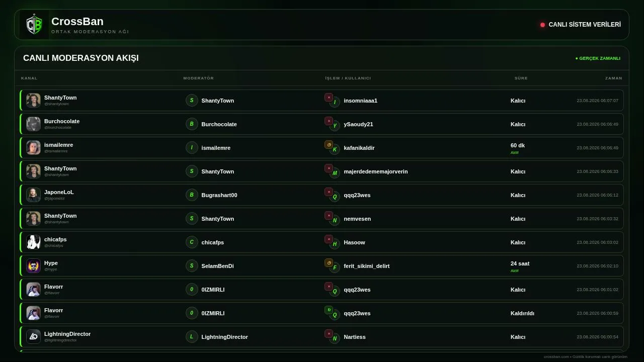Viewport: 644px width, 362px height.
Task: Open the LightningDirector channel logo thumbnail
Action: 33,337
